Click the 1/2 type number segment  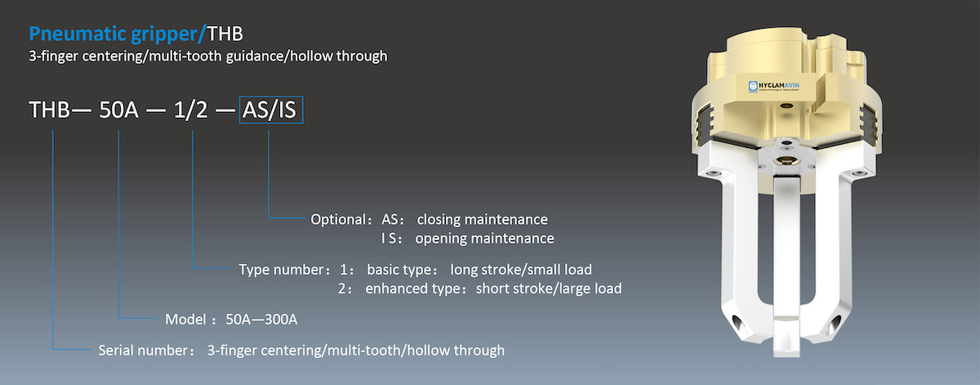point(192,110)
